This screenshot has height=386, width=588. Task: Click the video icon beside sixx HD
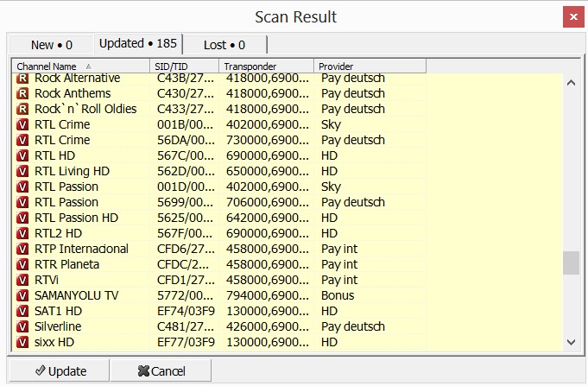23,342
